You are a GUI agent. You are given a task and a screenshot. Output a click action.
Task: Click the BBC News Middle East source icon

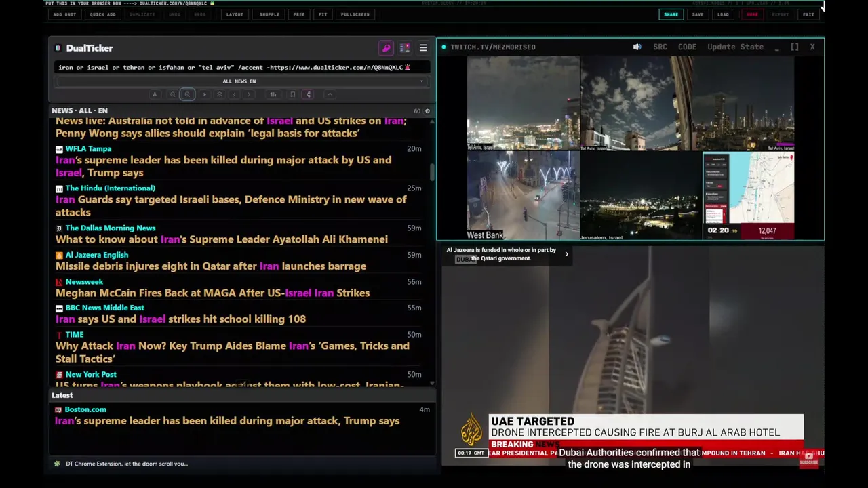59,308
